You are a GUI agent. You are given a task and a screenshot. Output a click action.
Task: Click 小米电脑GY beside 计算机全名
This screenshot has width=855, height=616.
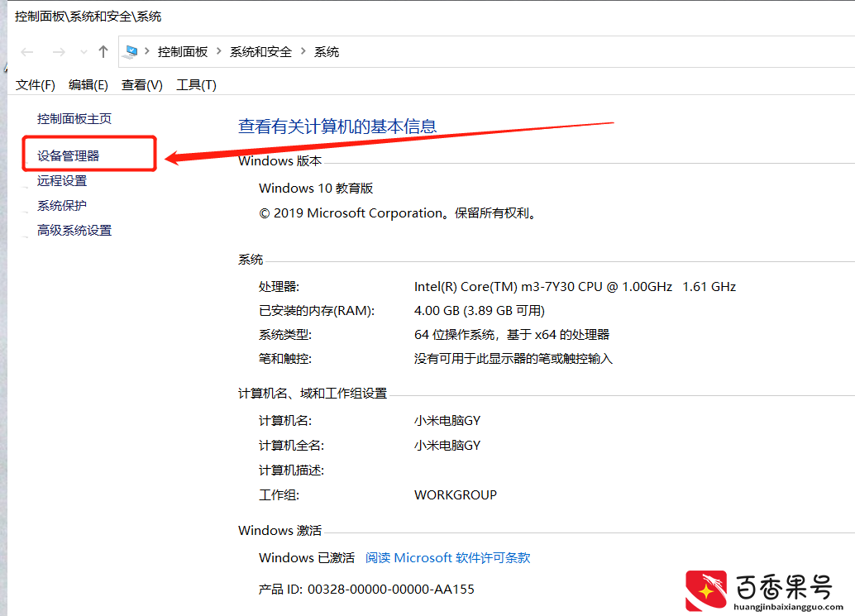pyautogui.click(x=447, y=446)
